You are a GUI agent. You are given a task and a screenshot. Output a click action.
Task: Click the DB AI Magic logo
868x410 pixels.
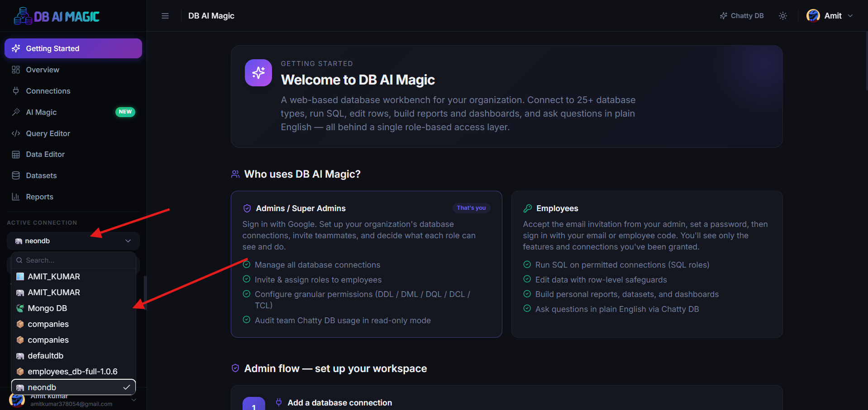(x=57, y=16)
